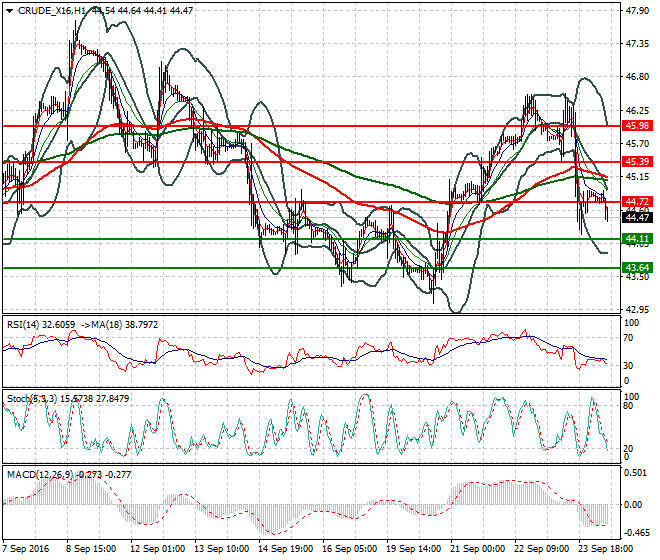Click the 47.90 value on price axis

[x=636, y=12]
